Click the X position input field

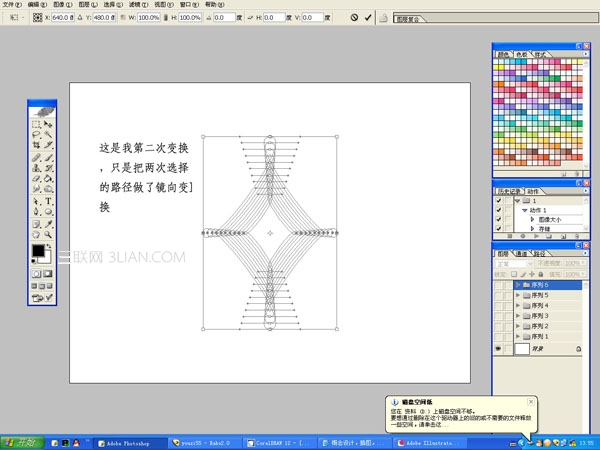(x=63, y=17)
